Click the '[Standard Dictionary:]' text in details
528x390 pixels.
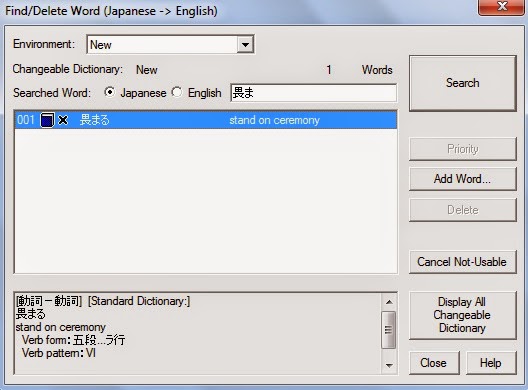click(x=139, y=301)
